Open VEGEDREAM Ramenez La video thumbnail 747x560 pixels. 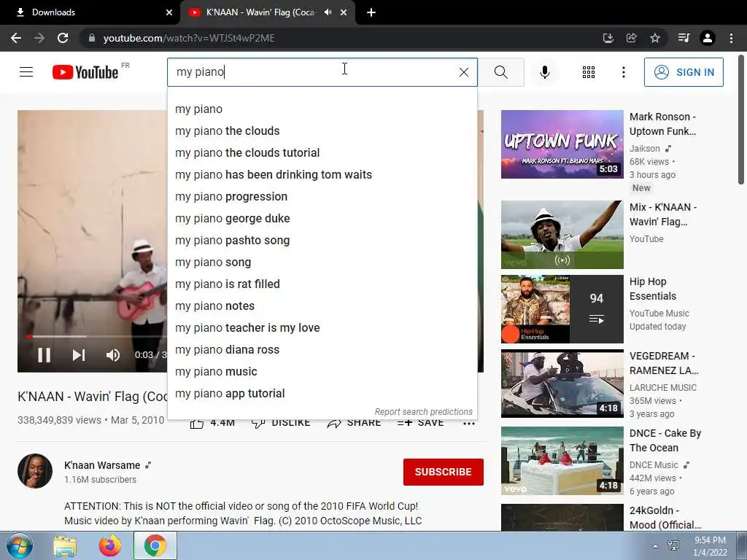click(x=562, y=384)
